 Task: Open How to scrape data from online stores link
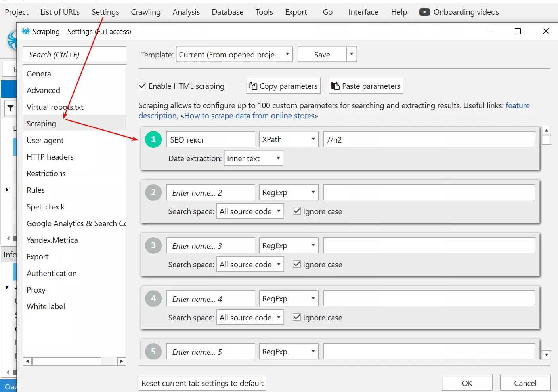pos(249,116)
